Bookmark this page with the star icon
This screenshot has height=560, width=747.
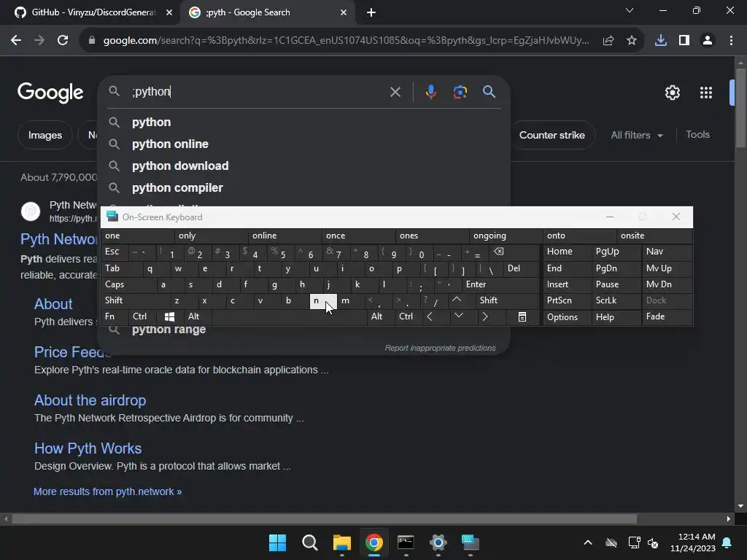click(631, 41)
